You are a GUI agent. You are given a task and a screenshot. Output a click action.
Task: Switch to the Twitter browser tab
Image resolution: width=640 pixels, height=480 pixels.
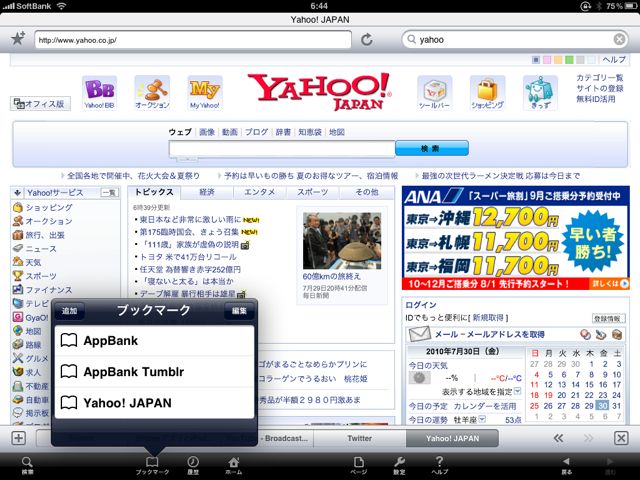360,438
